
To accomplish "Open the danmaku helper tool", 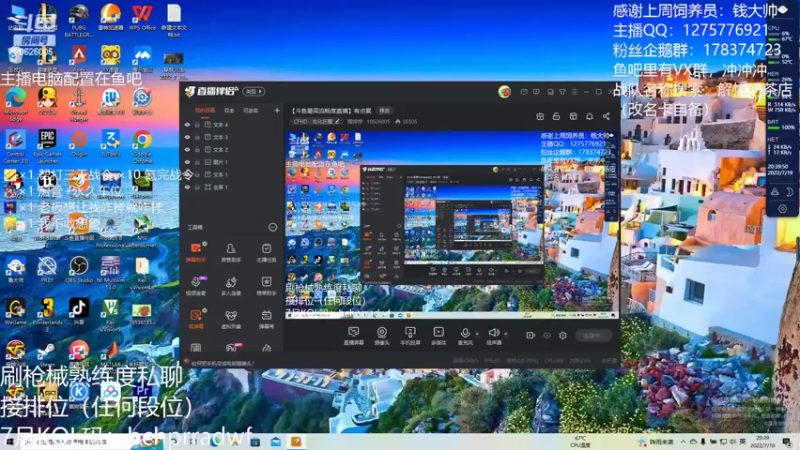I will pos(196,252).
